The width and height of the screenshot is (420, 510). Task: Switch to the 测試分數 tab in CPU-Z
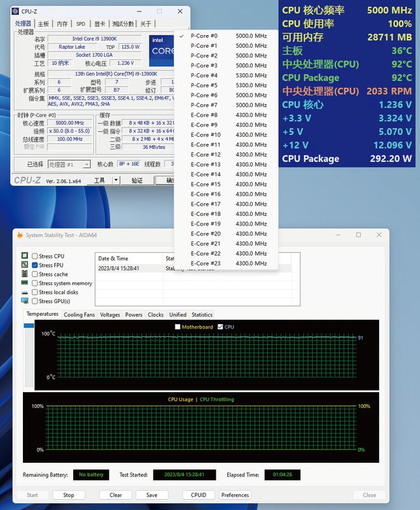[123, 24]
